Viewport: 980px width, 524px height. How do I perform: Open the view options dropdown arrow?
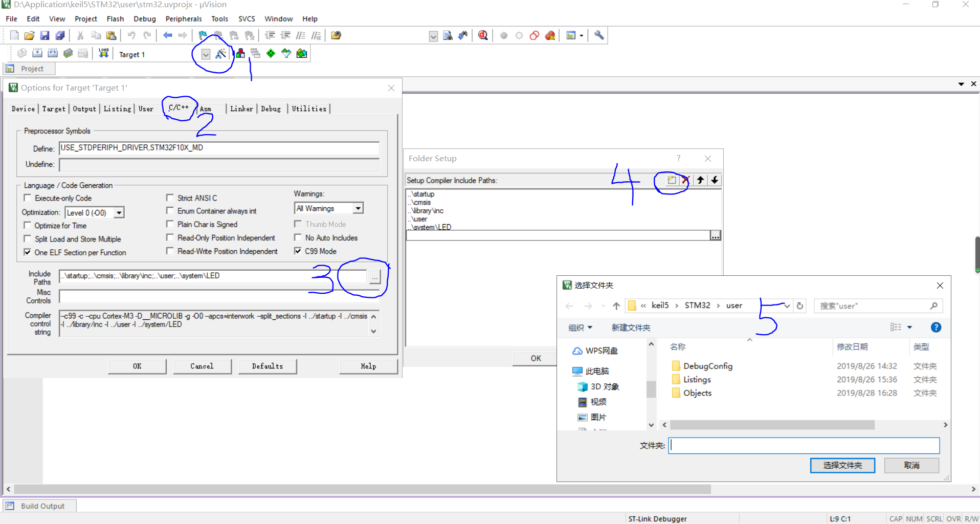click(909, 327)
